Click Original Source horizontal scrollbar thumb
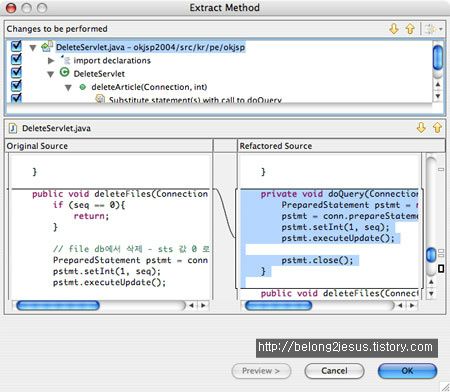This screenshot has height=392, width=450. pos(58,305)
